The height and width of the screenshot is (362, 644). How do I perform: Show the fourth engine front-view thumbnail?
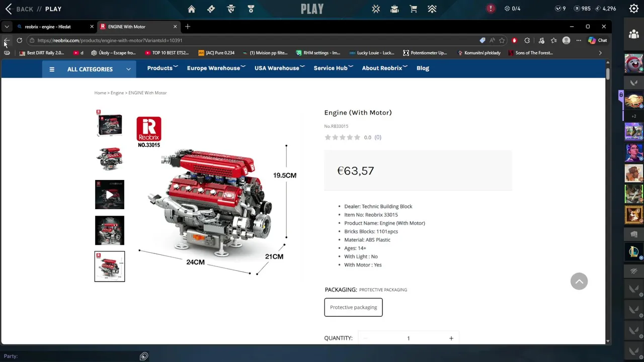coord(110,230)
